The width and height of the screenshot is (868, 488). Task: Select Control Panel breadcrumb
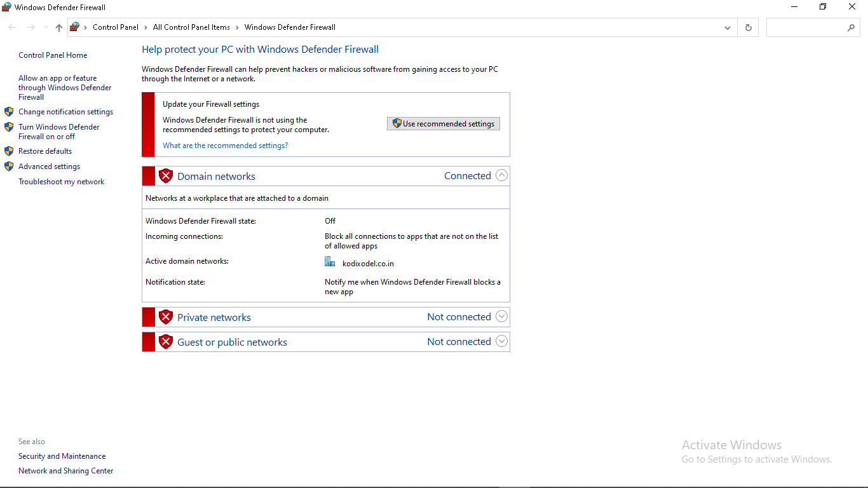click(x=116, y=27)
